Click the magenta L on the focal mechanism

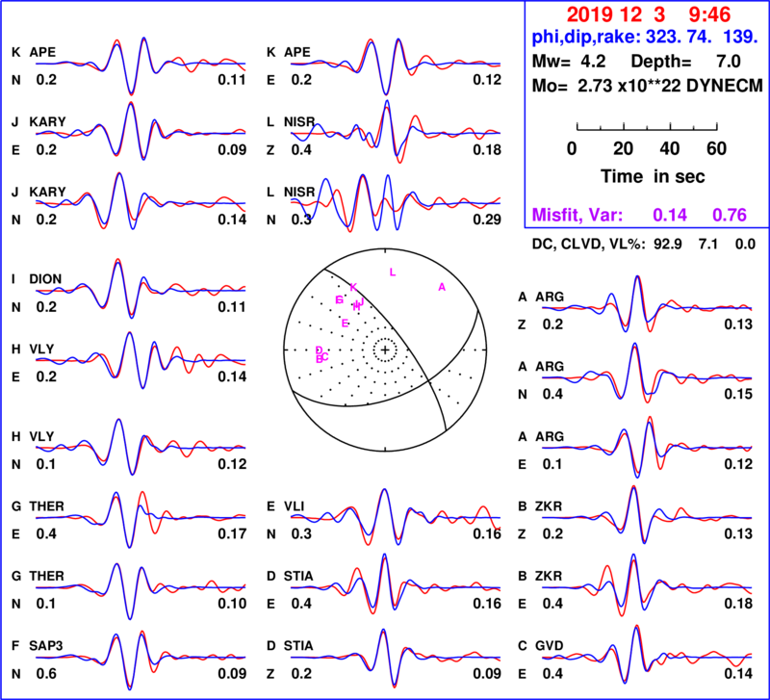pyautogui.click(x=392, y=272)
